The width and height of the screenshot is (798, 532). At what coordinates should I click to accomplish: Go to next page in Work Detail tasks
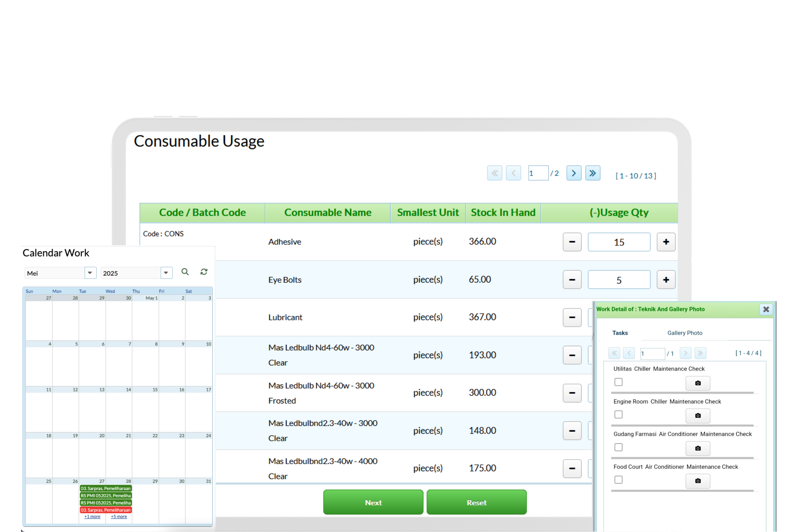[x=685, y=353]
